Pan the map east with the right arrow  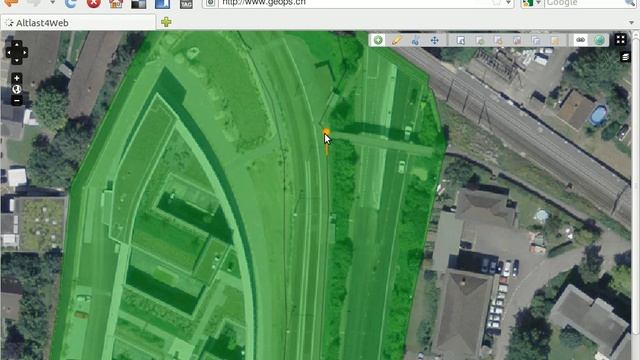tap(24, 52)
